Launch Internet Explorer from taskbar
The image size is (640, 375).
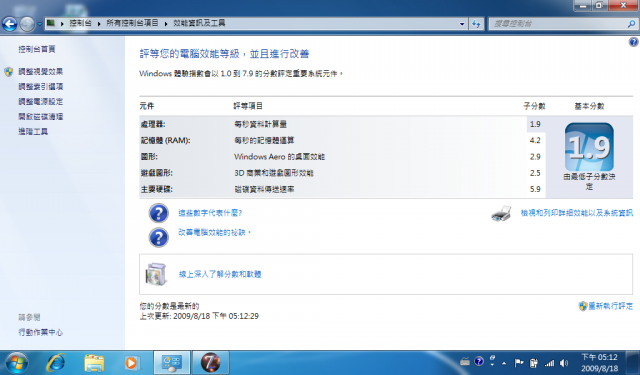pos(56,363)
